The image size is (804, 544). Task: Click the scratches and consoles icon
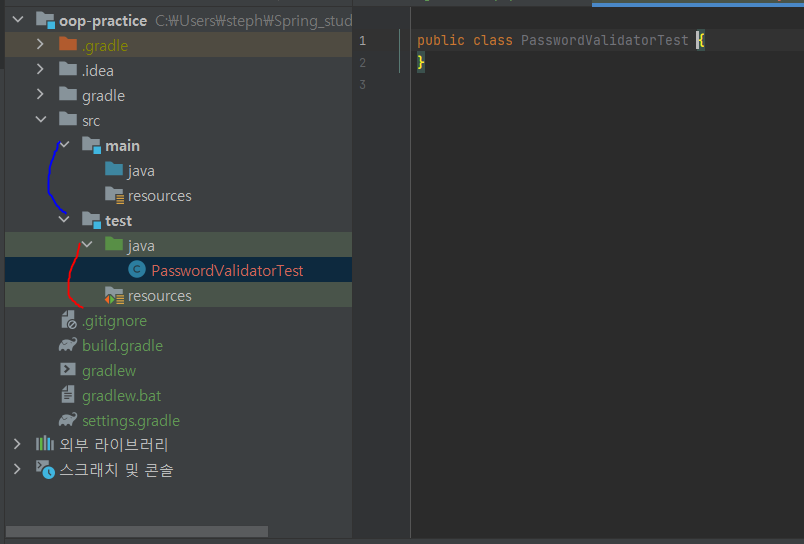(45, 469)
